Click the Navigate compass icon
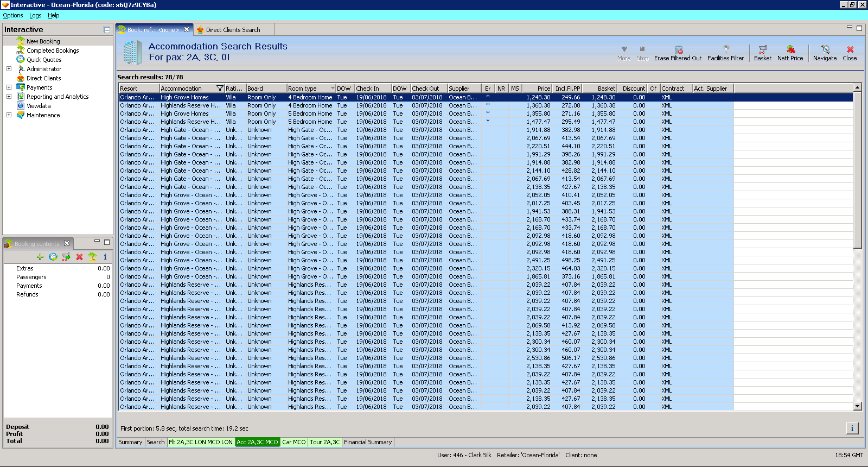The width and height of the screenshot is (868, 467). tap(825, 49)
